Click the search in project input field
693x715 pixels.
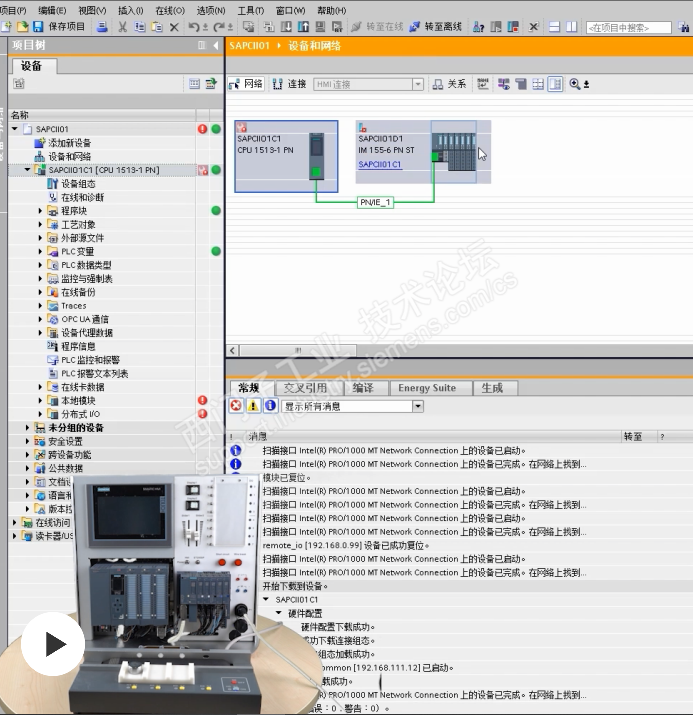click(629, 28)
